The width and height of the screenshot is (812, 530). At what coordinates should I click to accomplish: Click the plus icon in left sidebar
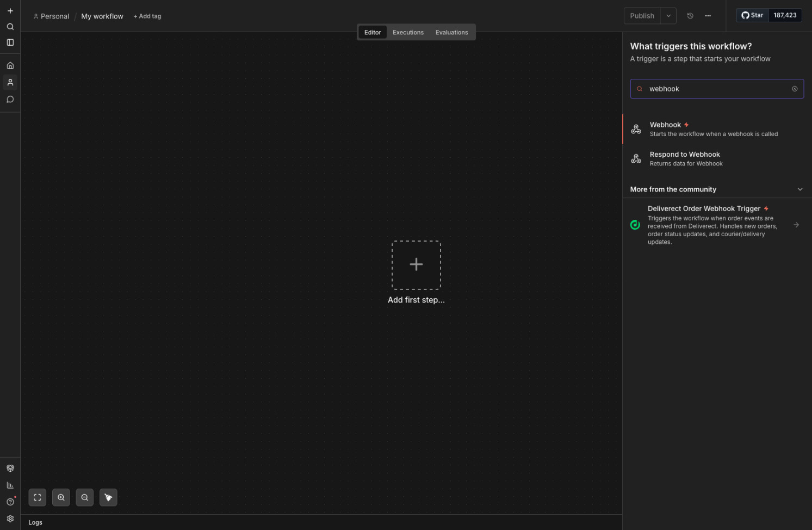coord(10,11)
